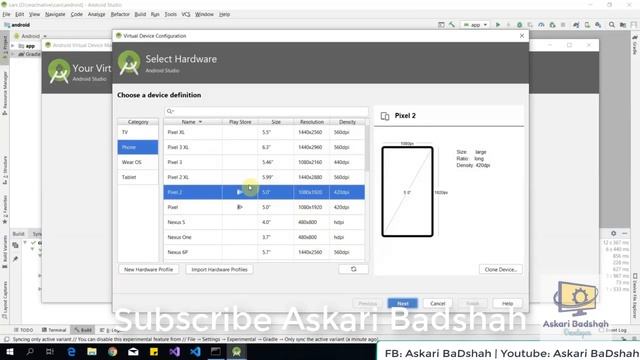Open the VCS menu

186,14
